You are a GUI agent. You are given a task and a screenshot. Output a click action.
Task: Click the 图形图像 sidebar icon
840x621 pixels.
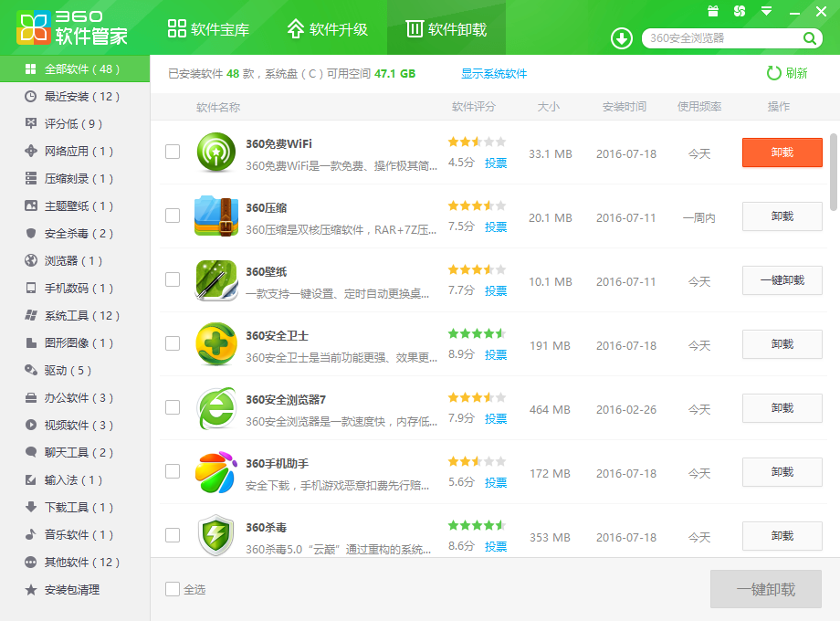[x=30, y=342]
